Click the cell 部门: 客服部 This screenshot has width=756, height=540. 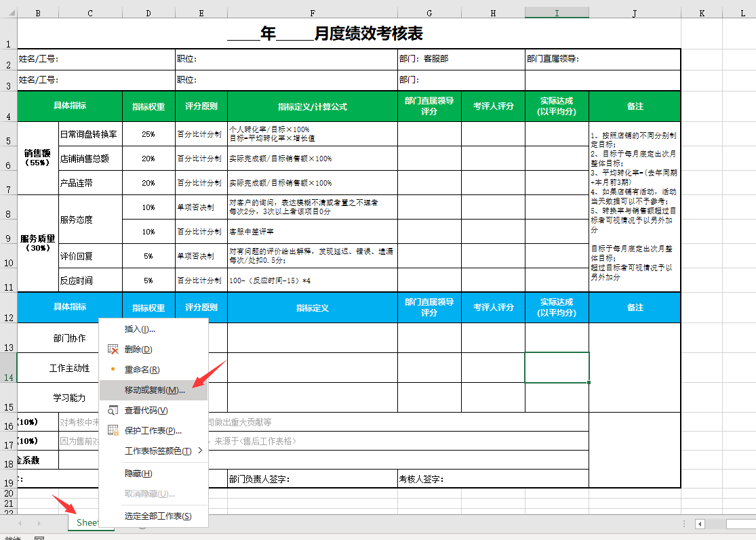(x=462, y=59)
